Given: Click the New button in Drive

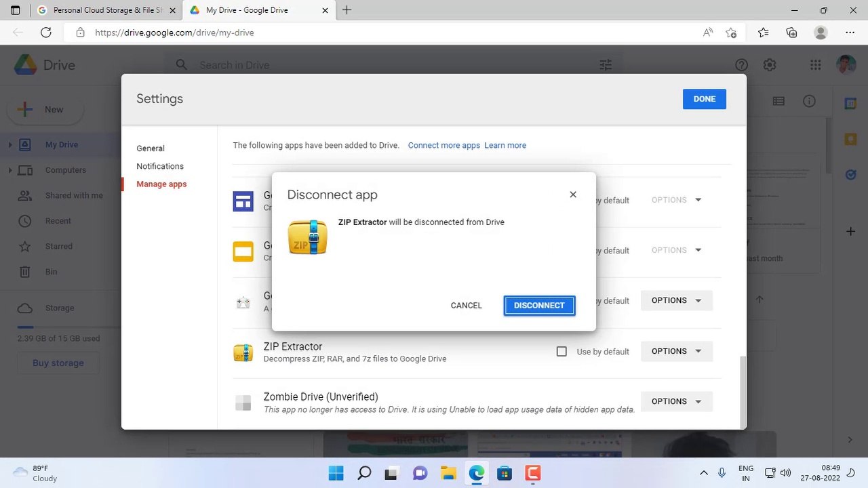Looking at the screenshot, I should (45, 110).
